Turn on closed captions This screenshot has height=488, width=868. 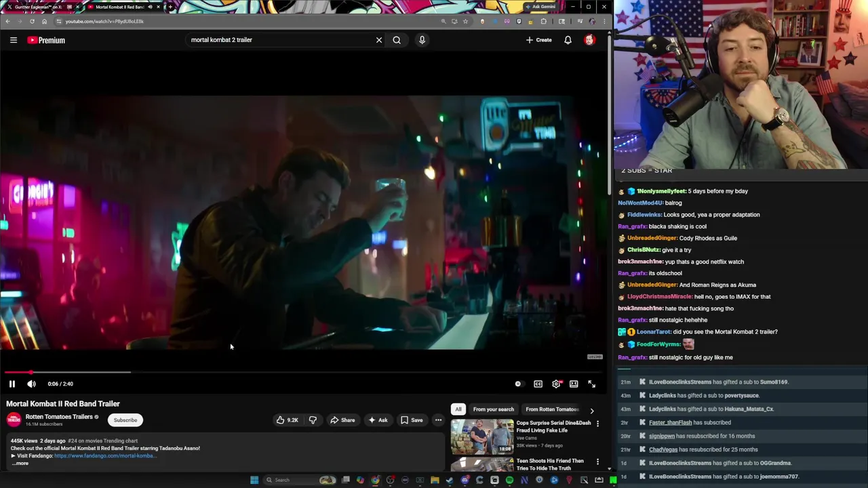[538, 384]
